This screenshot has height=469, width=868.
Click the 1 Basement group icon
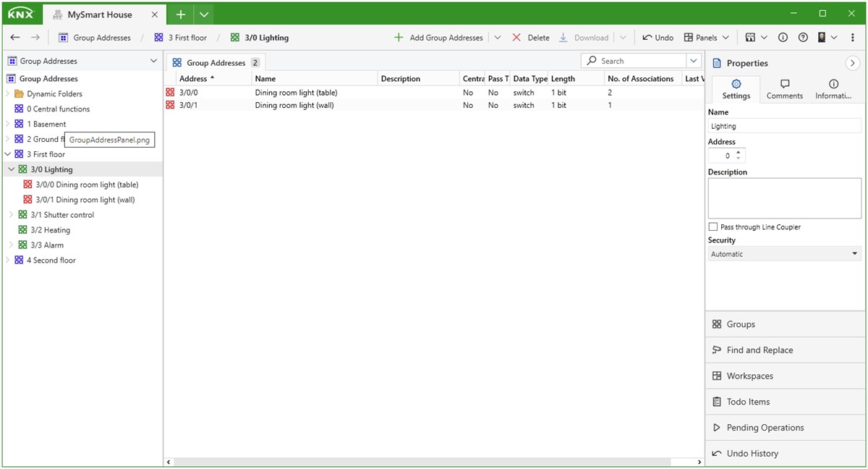click(20, 124)
